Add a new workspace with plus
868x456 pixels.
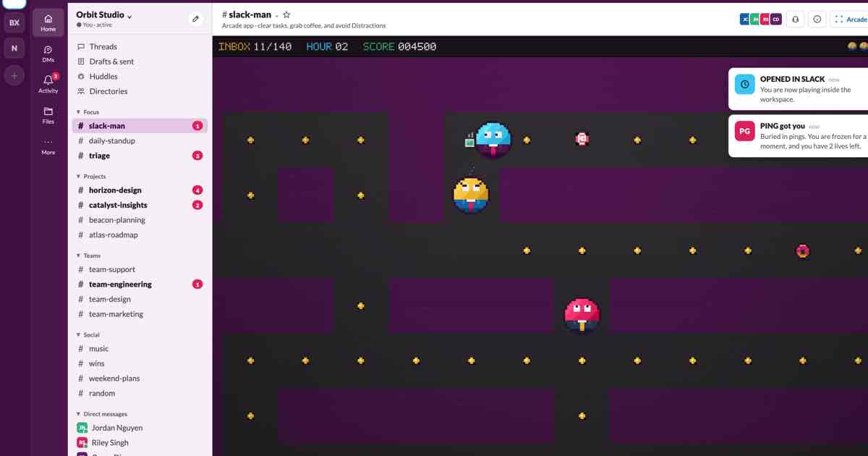coord(14,75)
